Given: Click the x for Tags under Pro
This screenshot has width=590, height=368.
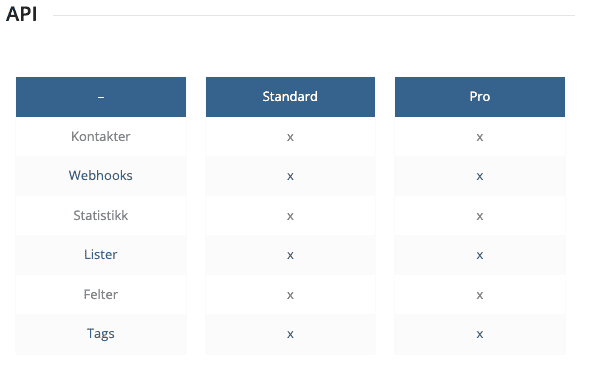Looking at the screenshot, I should (x=480, y=335).
